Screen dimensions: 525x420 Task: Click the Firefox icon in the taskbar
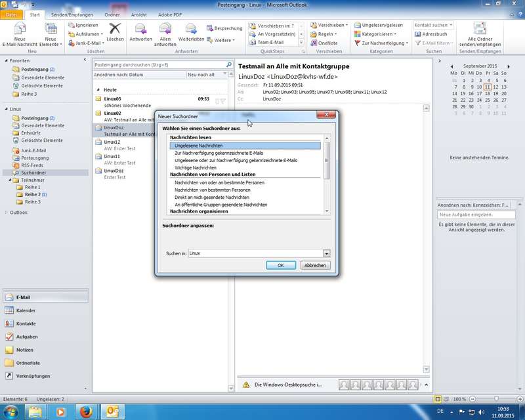tap(85, 411)
